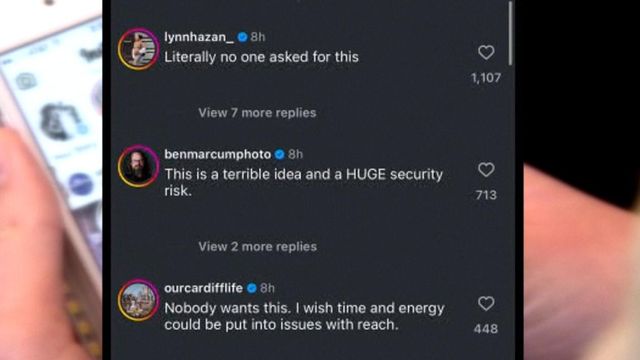This screenshot has height=360, width=640.
Task: Like ourcardifflife's comment with the heart
Action: (x=486, y=303)
